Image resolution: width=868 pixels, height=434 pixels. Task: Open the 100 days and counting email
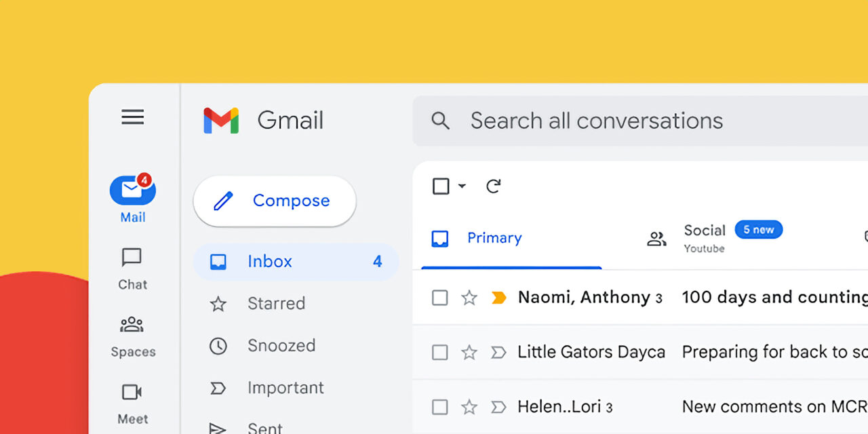773,297
